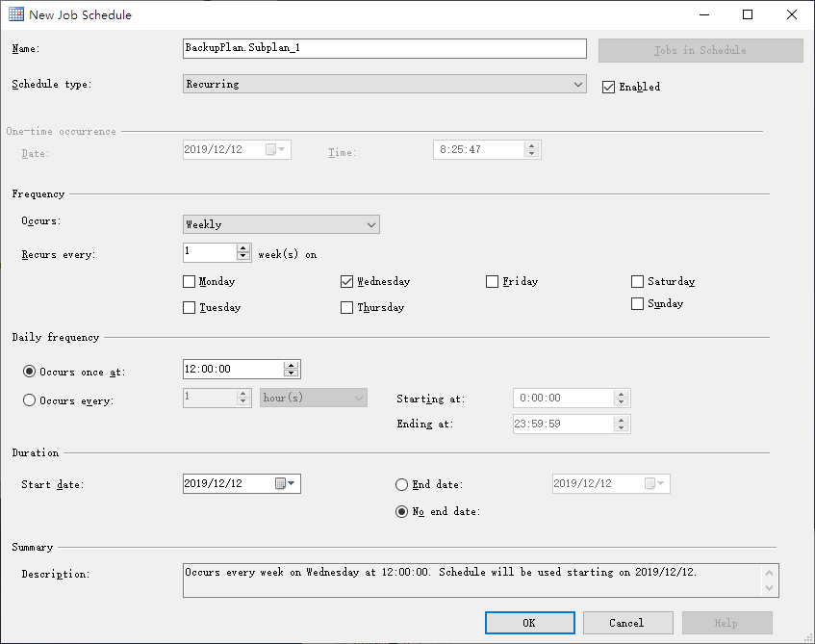Check the Sunday checkbox
The height and width of the screenshot is (644, 815).
[x=637, y=303]
